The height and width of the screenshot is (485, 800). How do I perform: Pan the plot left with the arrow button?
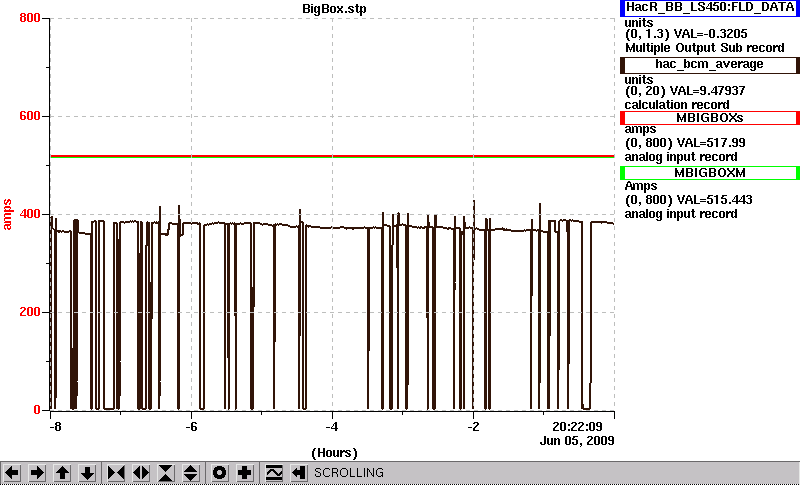12,473
